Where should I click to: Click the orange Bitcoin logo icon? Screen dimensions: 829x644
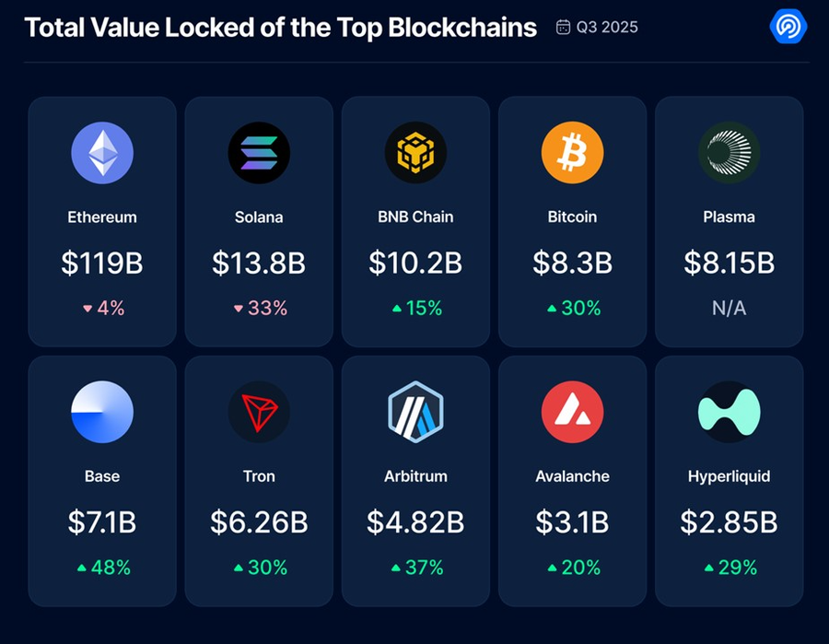(572, 153)
